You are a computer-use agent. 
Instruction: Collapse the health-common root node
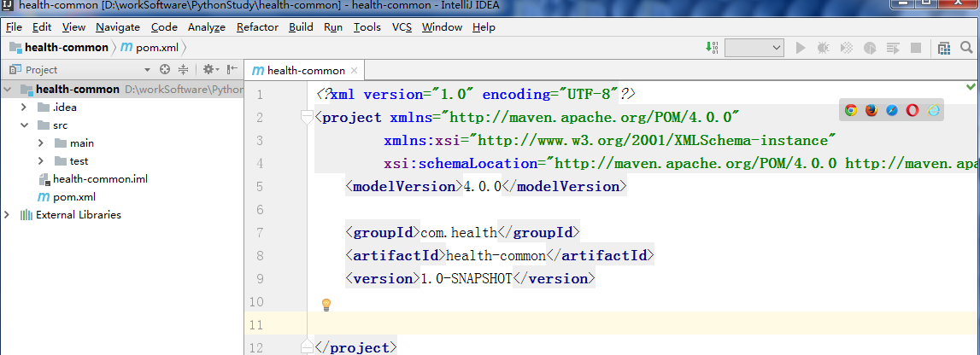(x=9, y=90)
